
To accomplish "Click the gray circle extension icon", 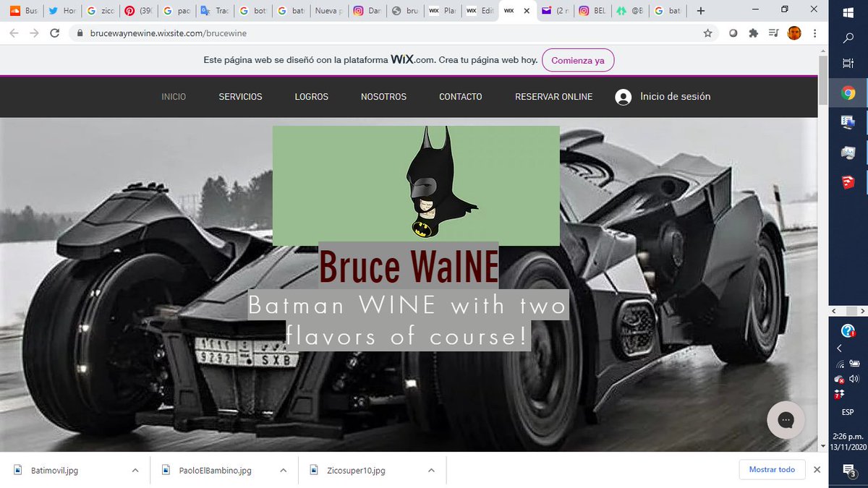I will pos(733,33).
